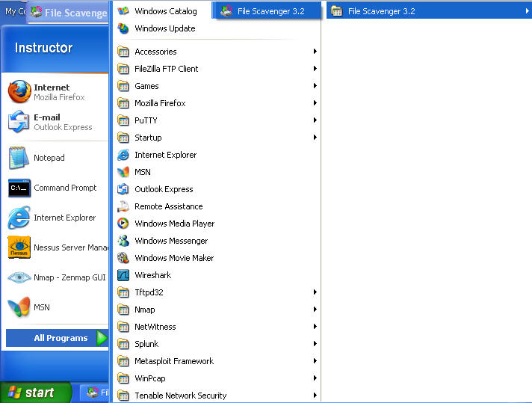The width and height of the screenshot is (532, 403).
Task: Click the Instructor user name header
Action: (43, 48)
